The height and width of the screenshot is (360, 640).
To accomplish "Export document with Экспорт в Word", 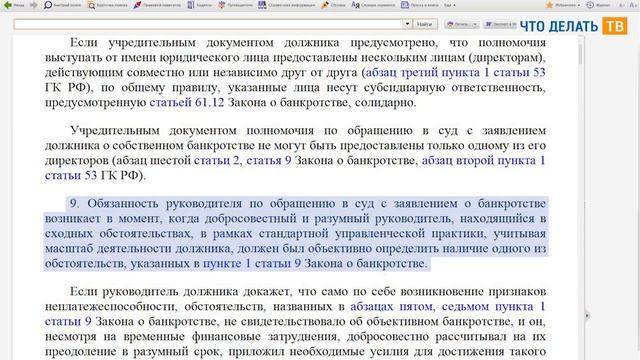I will [500, 24].
